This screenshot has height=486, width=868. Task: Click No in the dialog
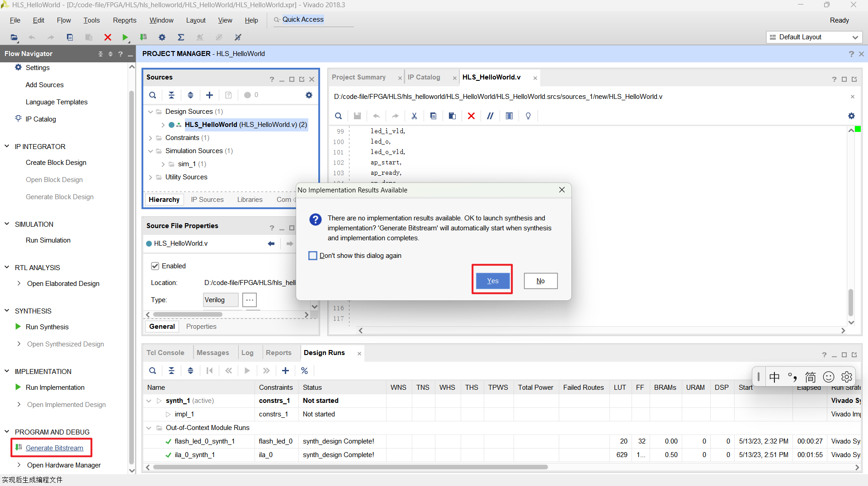[x=540, y=281]
